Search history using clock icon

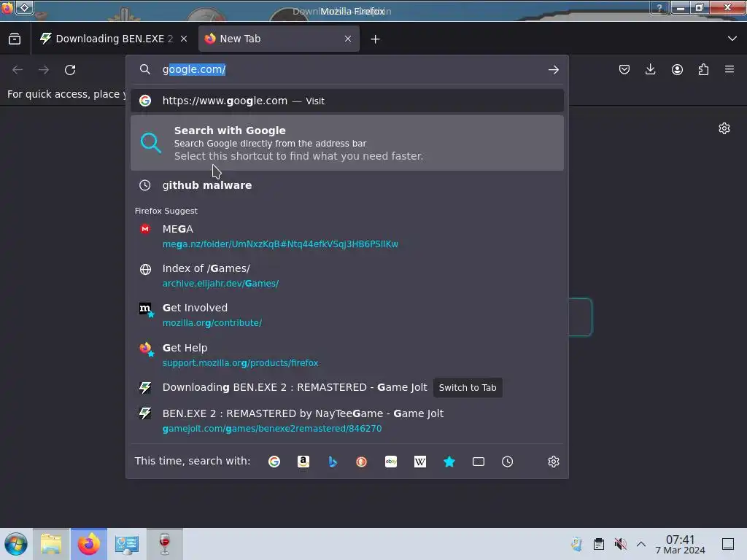click(x=508, y=462)
